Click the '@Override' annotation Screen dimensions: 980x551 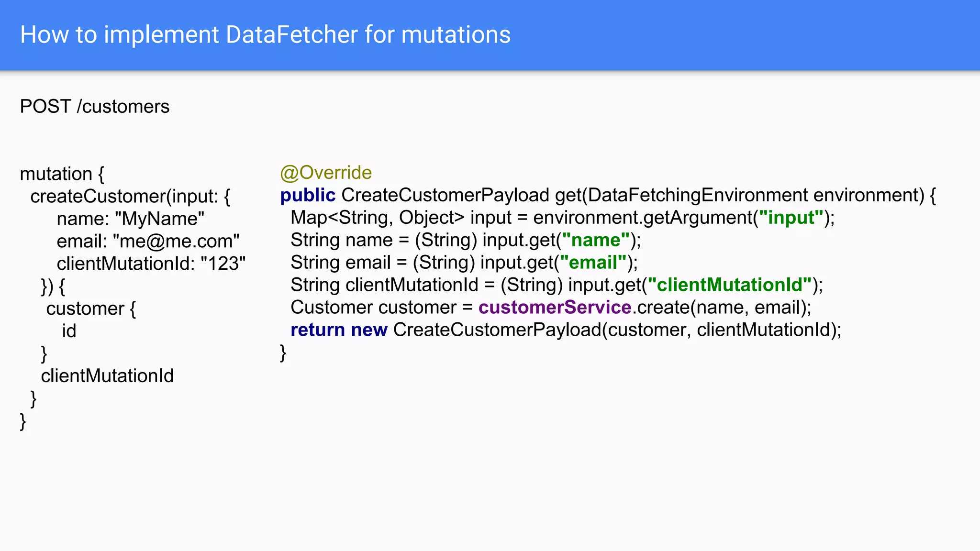point(326,173)
